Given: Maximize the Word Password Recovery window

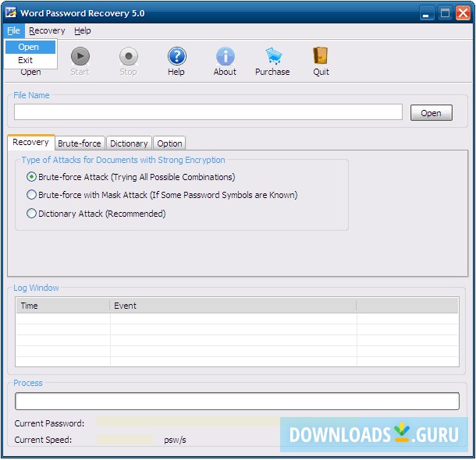Looking at the screenshot, I should tap(445, 13).
